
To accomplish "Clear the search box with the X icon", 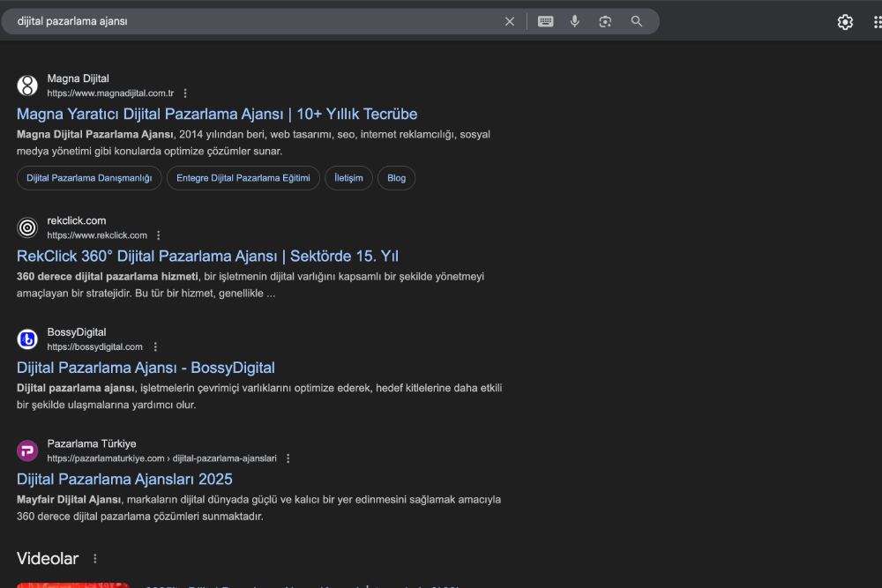I will pyautogui.click(x=509, y=21).
